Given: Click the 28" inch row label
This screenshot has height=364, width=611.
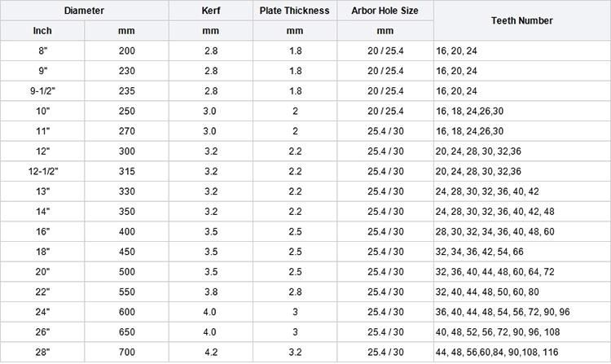Looking at the screenshot, I should pyautogui.click(x=42, y=352).
